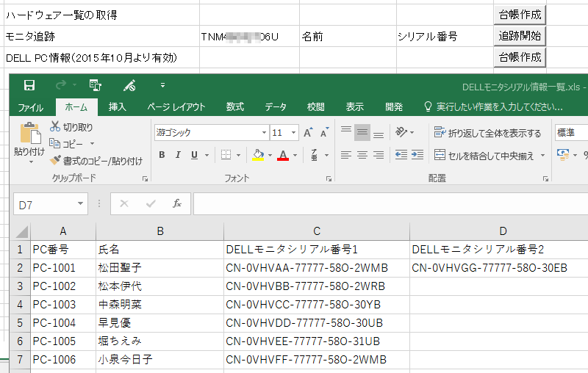This screenshot has width=588, height=373.
Task: Open the ファイル (File) tab
Action: point(31,107)
